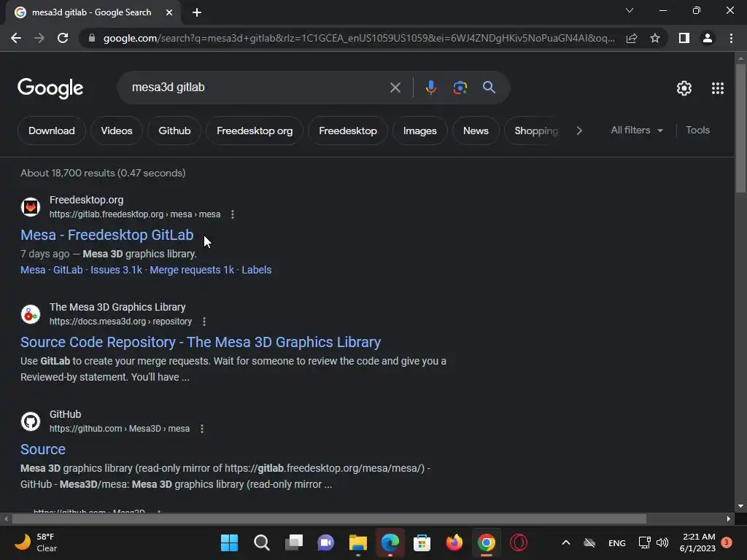
Task: Start a voice search with the microphone
Action: pyautogui.click(x=430, y=87)
